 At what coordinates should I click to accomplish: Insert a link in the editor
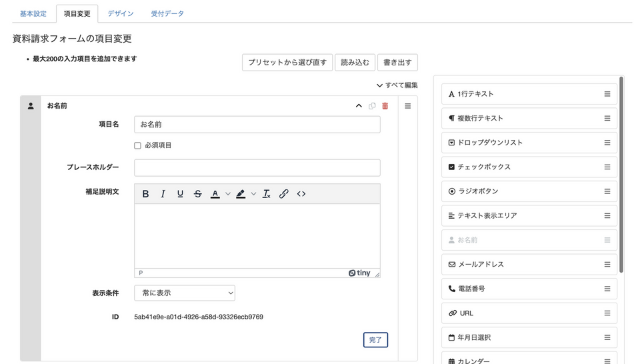point(284,194)
